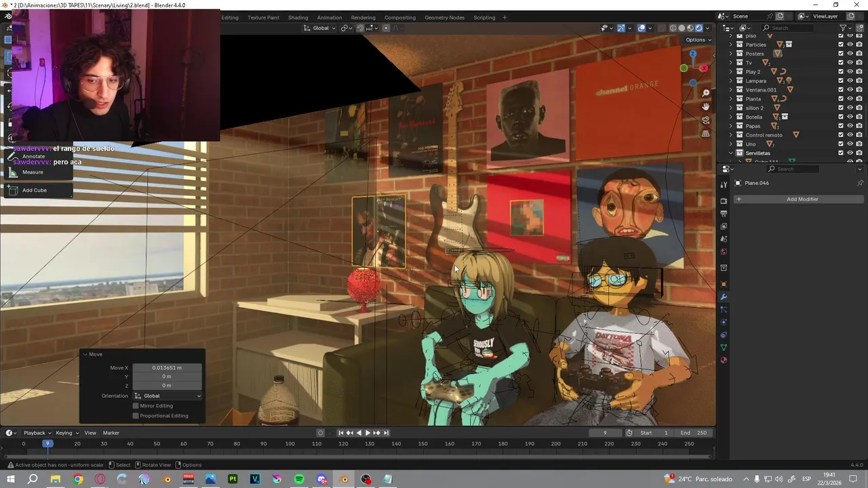
Task: Open Chrome from the Windows taskbar
Action: click(78, 479)
